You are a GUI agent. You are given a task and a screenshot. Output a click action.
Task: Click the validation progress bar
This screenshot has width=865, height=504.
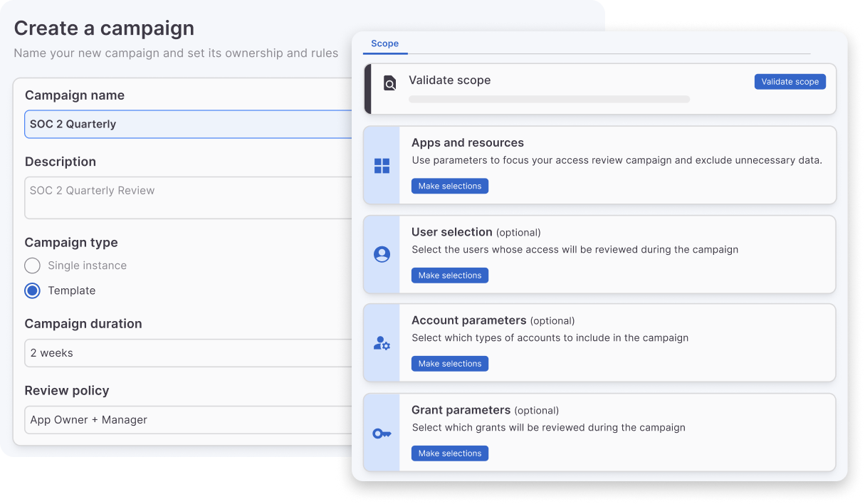549,99
